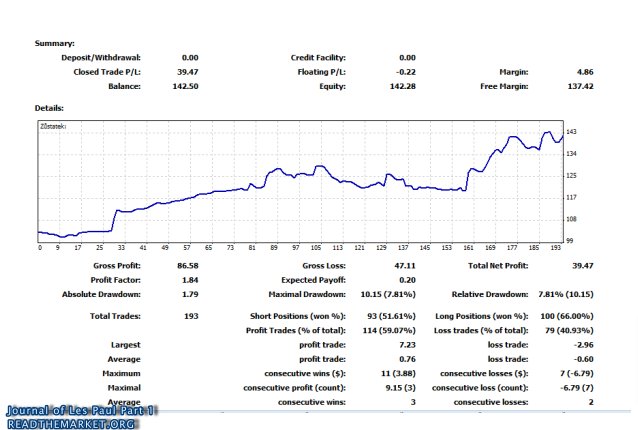This screenshot has height=430, width=638.
Task: Click the Floating P/L value -0.22
Action: tap(404, 72)
